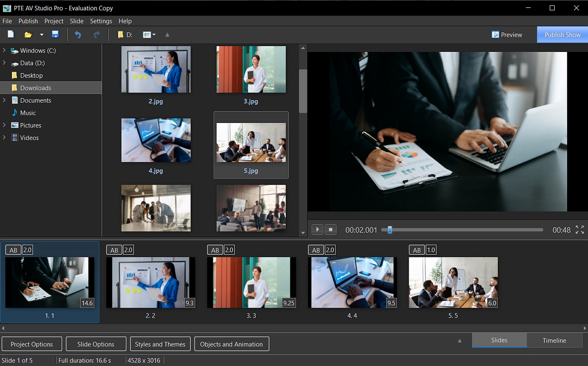Image resolution: width=588 pixels, height=366 pixels.
Task: Switch to the Slides tab
Action: click(499, 340)
